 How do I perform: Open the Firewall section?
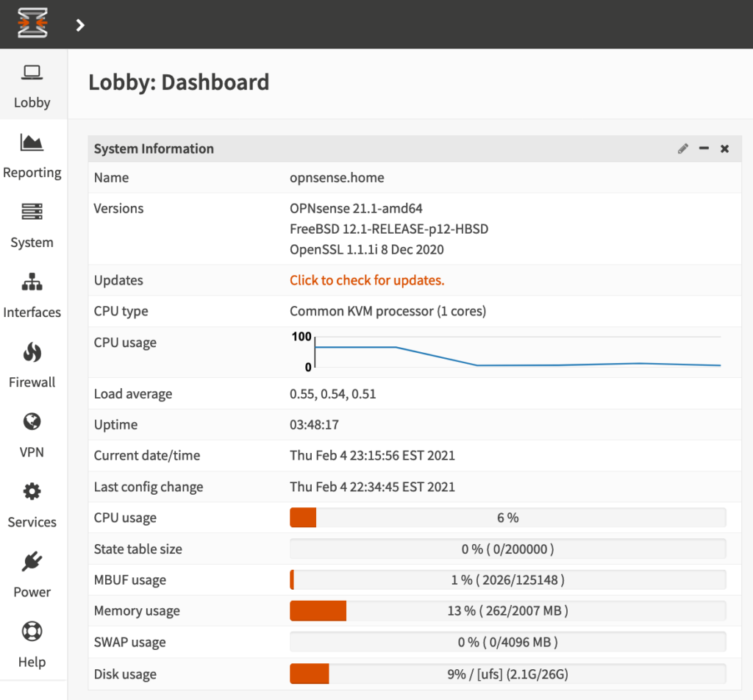pyautogui.click(x=32, y=365)
